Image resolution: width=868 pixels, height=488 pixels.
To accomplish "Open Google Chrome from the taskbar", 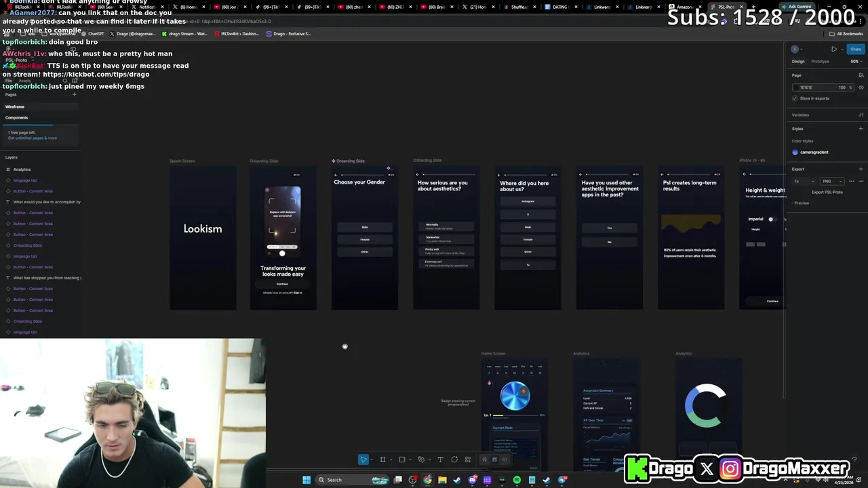I will coord(427,480).
